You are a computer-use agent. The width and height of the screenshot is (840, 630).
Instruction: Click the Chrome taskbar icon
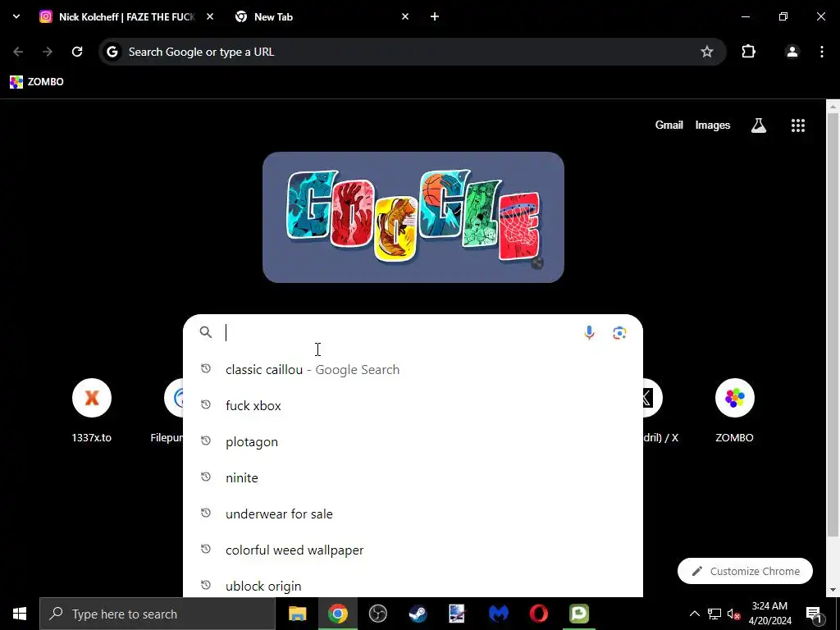pos(337,614)
